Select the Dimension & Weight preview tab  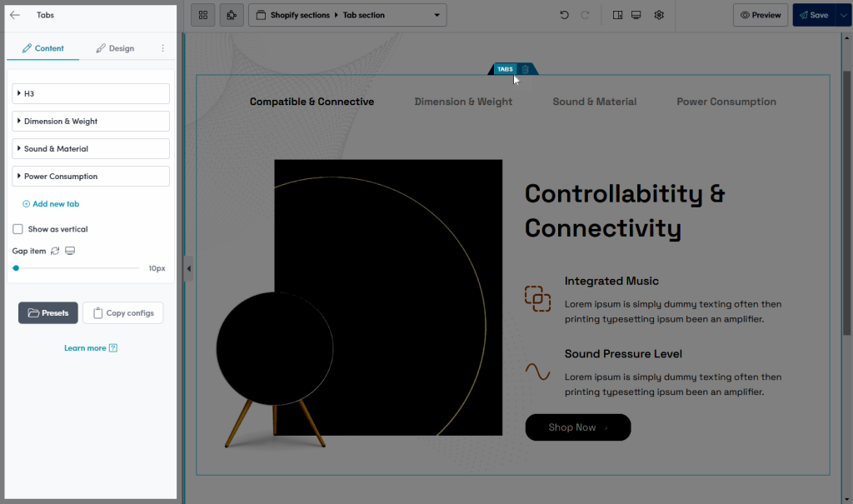pyautogui.click(x=463, y=102)
